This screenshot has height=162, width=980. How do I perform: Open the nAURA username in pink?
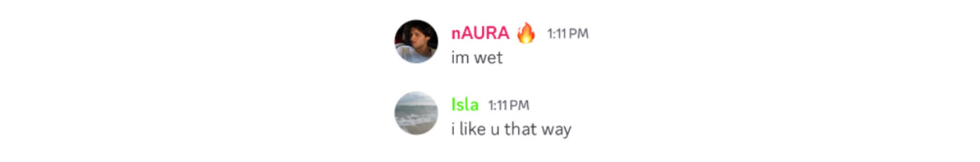coord(480,34)
